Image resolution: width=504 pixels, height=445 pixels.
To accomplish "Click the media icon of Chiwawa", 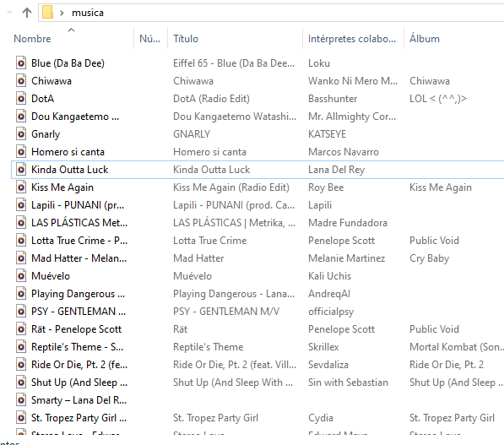I will coord(21,81).
